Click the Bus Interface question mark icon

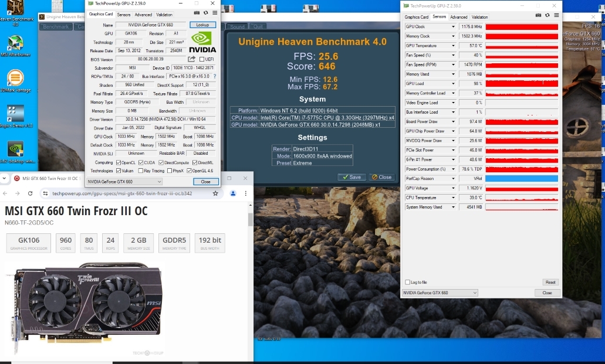coord(215,76)
